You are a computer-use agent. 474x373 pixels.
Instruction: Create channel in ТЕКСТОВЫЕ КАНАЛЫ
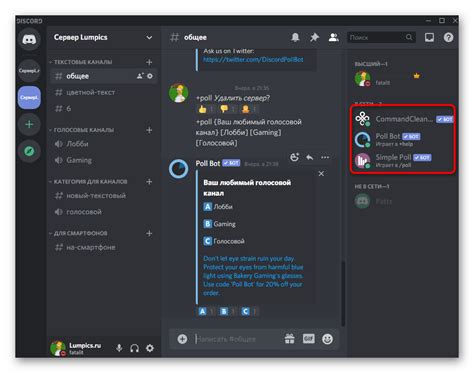(x=149, y=62)
